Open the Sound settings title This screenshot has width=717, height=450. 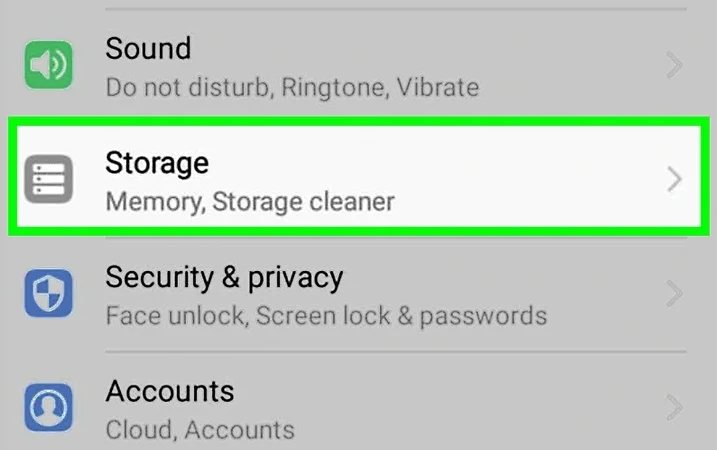click(x=148, y=48)
